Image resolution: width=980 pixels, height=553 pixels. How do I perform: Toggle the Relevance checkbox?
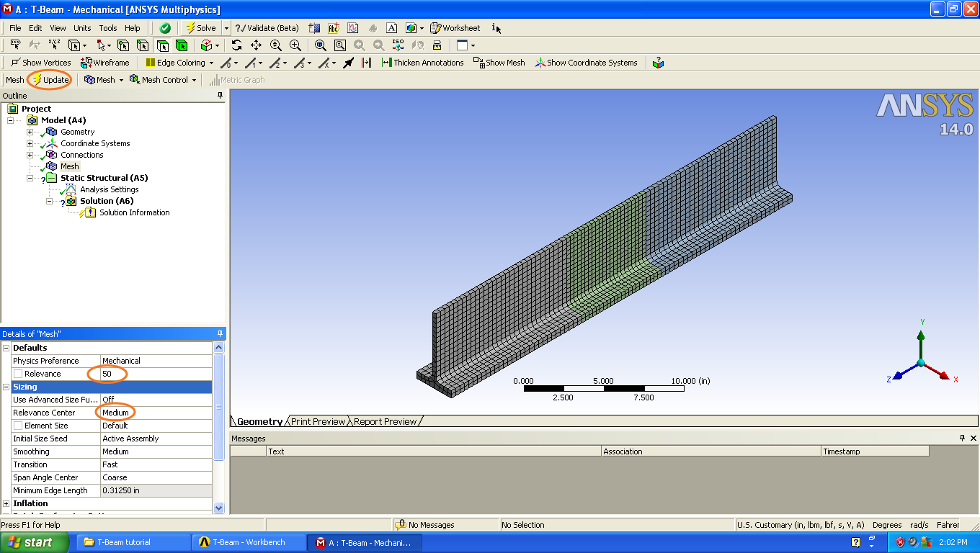(x=18, y=374)
